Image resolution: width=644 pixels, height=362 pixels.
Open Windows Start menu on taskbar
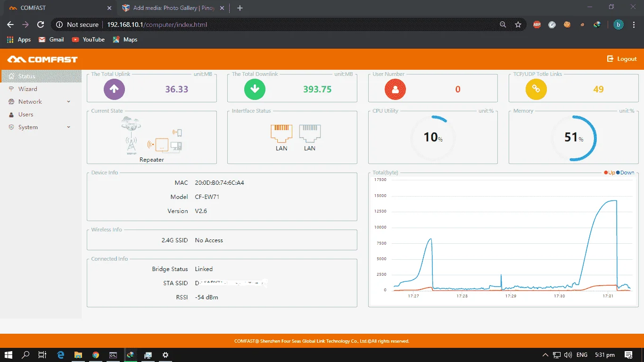8,355
